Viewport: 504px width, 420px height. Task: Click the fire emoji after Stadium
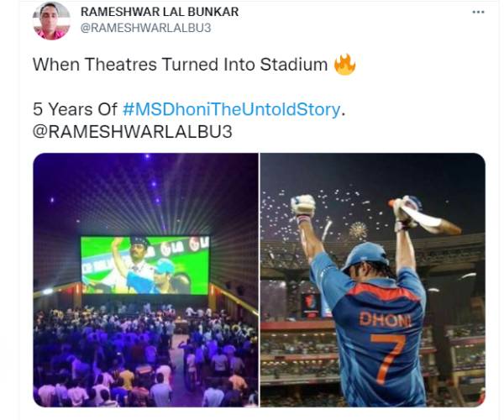(344, 65)
